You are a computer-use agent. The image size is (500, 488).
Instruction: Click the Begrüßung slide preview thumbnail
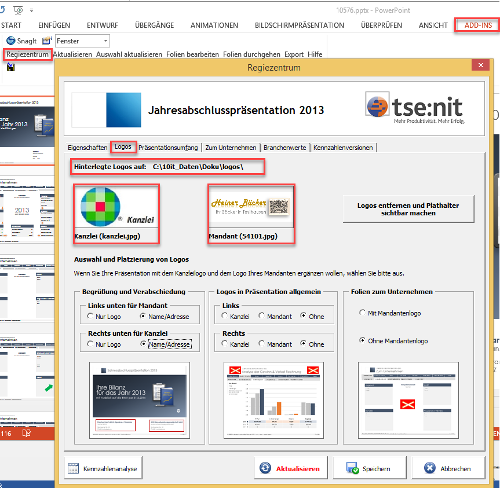pos(139,400)
